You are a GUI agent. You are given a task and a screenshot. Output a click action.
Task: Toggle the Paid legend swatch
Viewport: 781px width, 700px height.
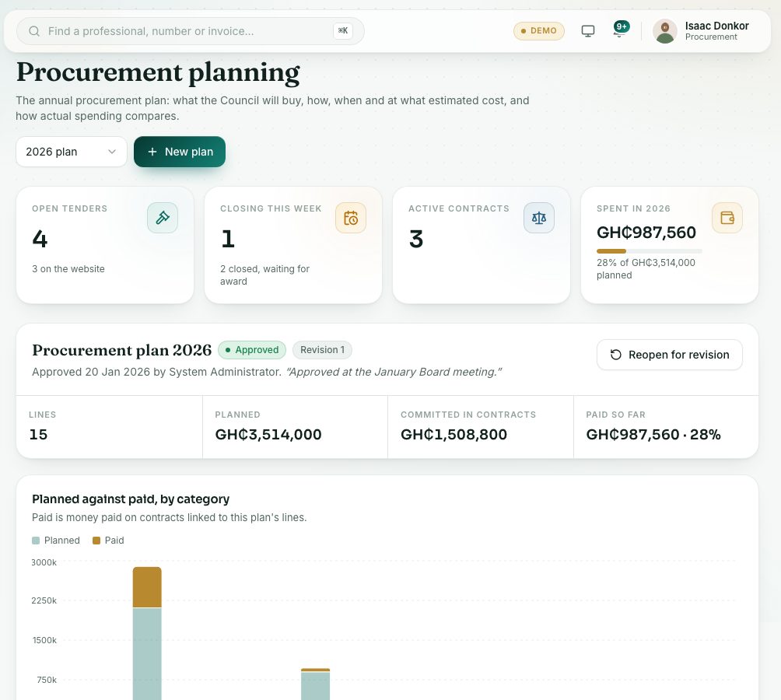point(96,541)
